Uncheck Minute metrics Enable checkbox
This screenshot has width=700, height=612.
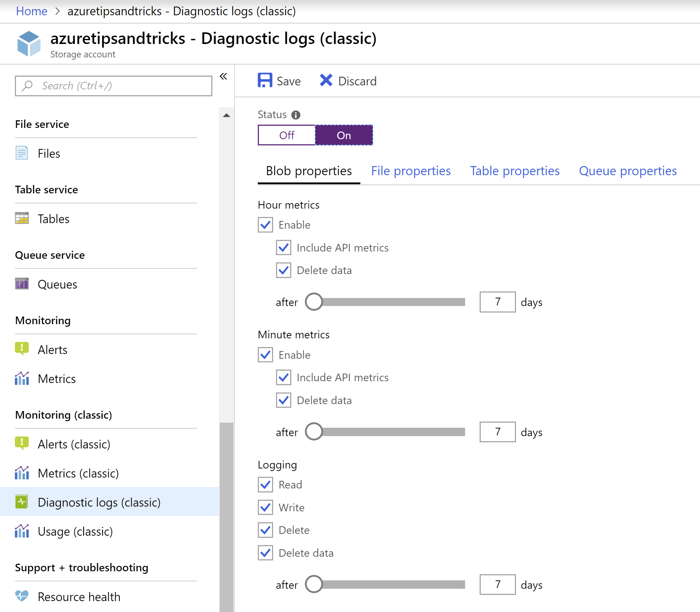coord(265,355)
